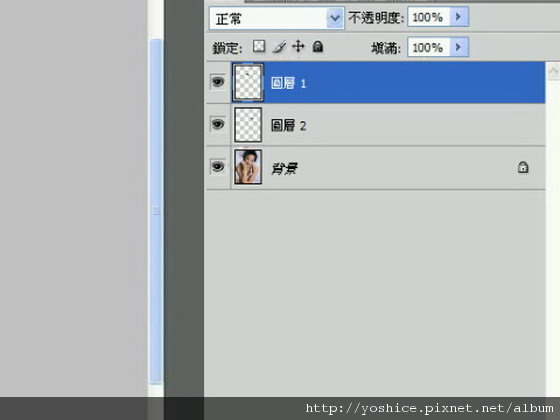Select the 背景 layer row
This screenshot has height=420, width=560.
click(376, 168)
